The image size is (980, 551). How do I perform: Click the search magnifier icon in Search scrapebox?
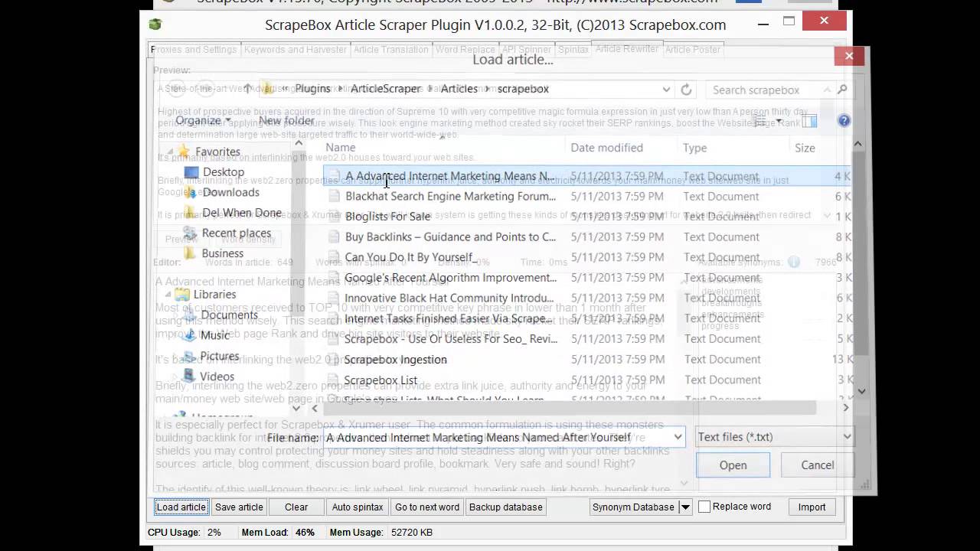click(x=842, y=90)
